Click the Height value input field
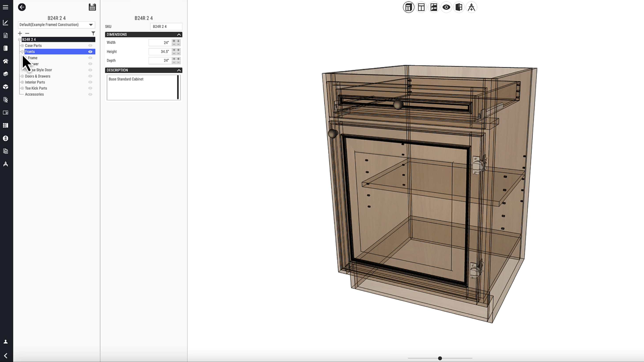Image resolution: width=644 pixels, height=362 pixels. point(160,52)
